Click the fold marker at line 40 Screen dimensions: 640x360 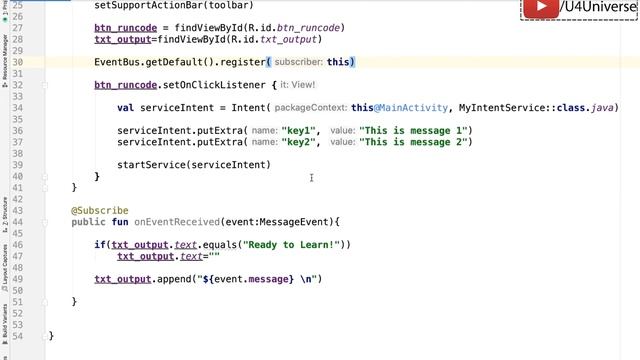tap(44, 176)
